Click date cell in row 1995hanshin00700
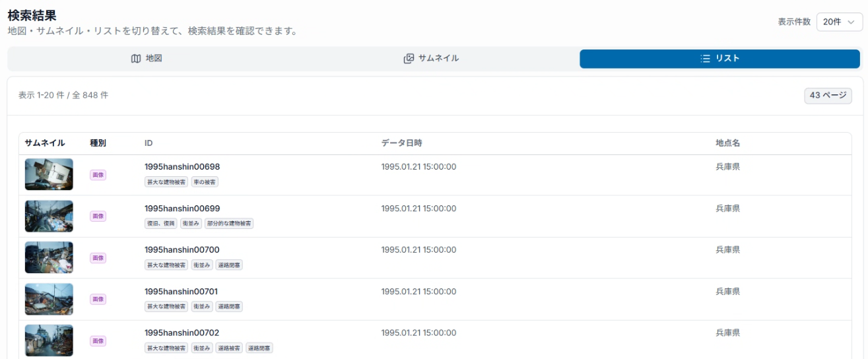Image resolution: width=868 pixels, height=359 pixels. click(x=418, y=250)
